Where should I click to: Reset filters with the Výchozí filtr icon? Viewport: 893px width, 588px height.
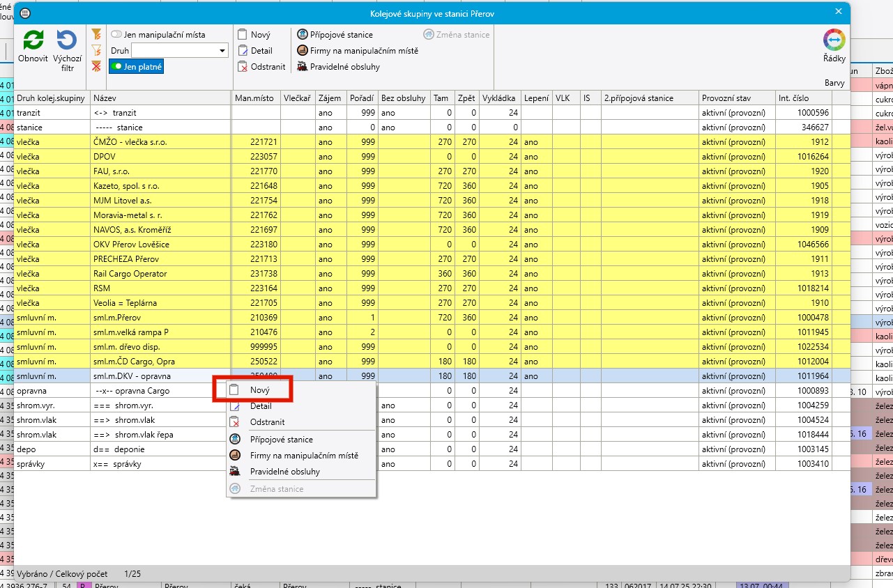[67, 41]
